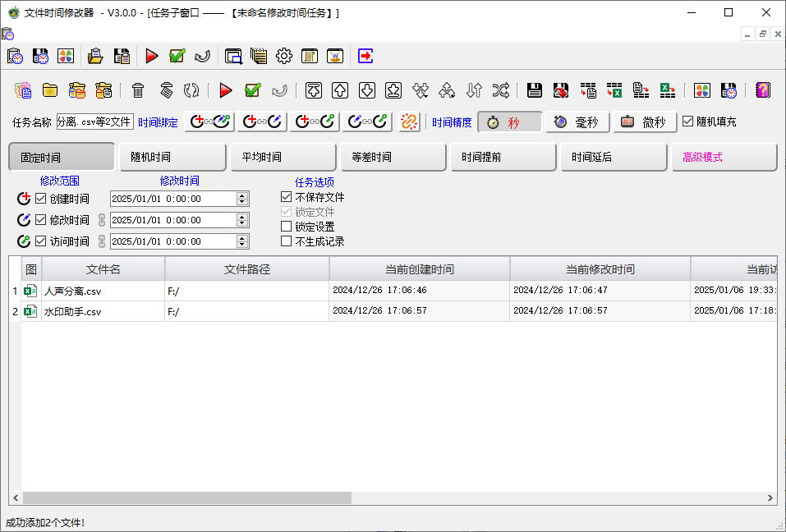
Task: Run the task via the red play icon
Action: click(225, 90)
